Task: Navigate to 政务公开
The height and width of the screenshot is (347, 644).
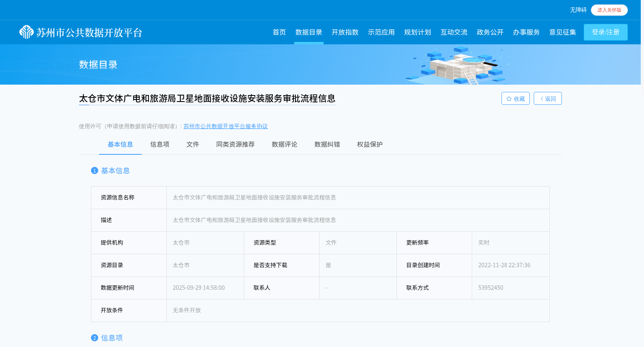Action: point(490,32)
